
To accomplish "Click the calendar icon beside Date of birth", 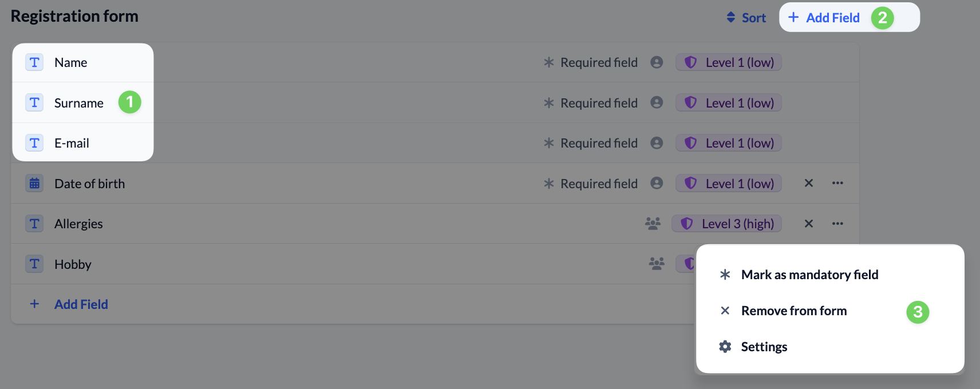I will tap(34, 184).
